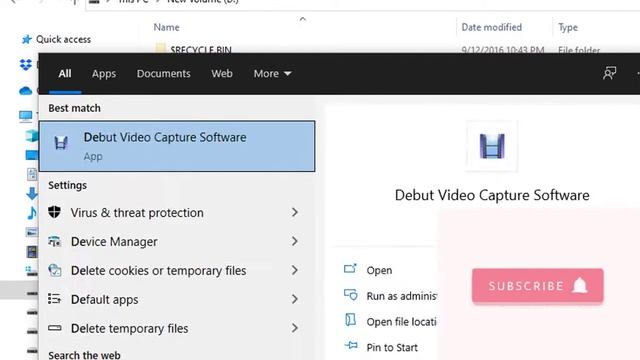Choose Pin to Start action
This screenshot has width=640, height=360.
pos(392,347)
